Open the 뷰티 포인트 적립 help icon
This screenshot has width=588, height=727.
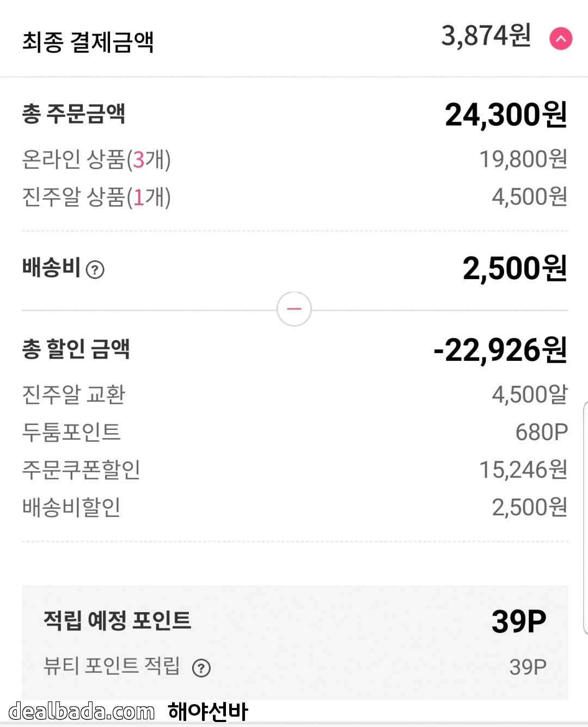click(x=201, y=668)
